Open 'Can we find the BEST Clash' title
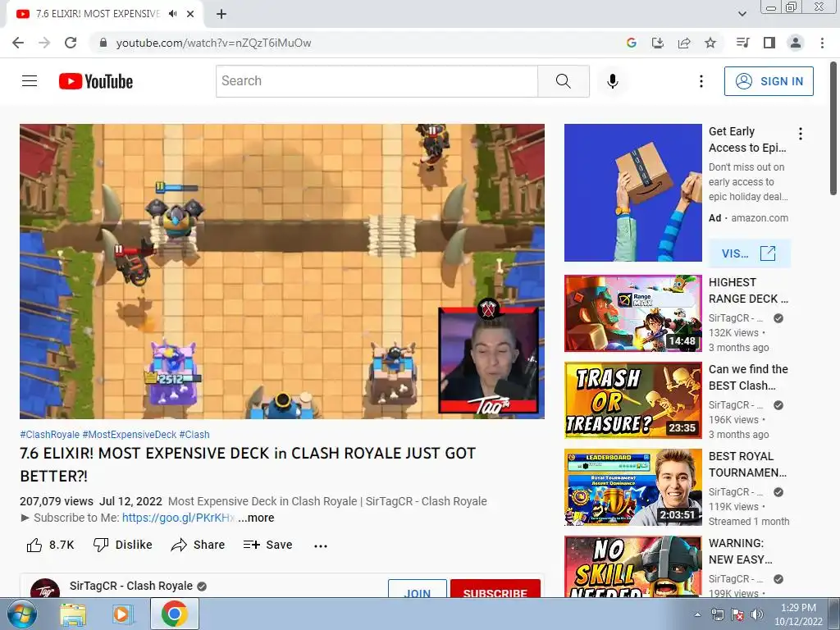Viewport: 840px width, 630px height. 748,377
